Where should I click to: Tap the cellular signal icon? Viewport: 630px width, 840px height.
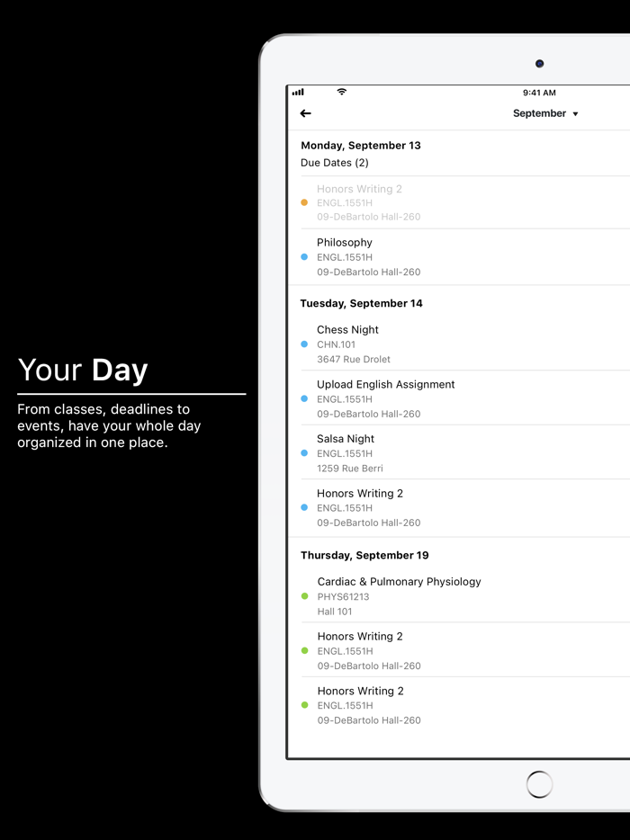pos(298,92)
